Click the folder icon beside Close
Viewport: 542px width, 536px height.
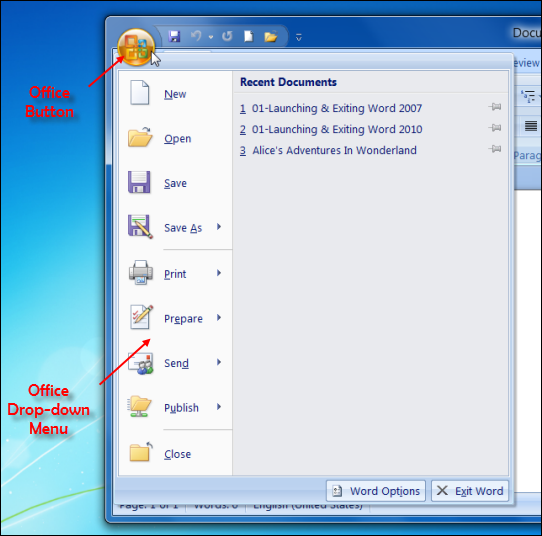click(141, 452)
